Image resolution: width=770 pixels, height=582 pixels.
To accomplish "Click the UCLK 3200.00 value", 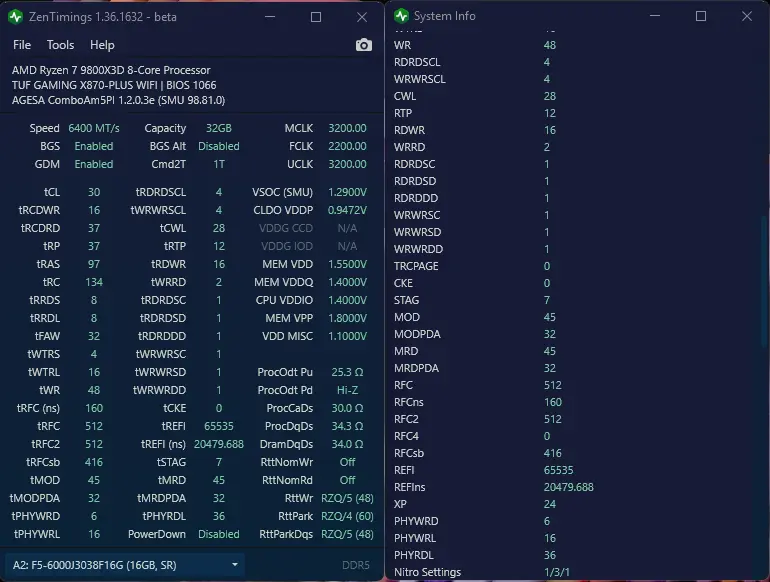I will point(347,164).
